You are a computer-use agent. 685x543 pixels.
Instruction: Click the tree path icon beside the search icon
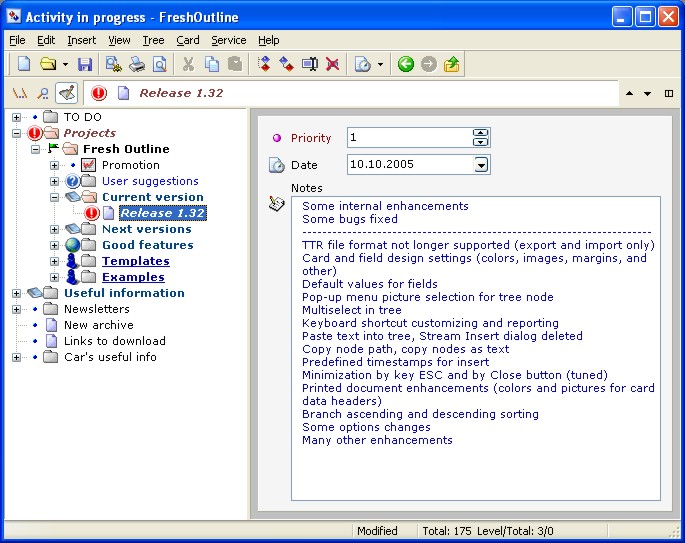point(20,93)
